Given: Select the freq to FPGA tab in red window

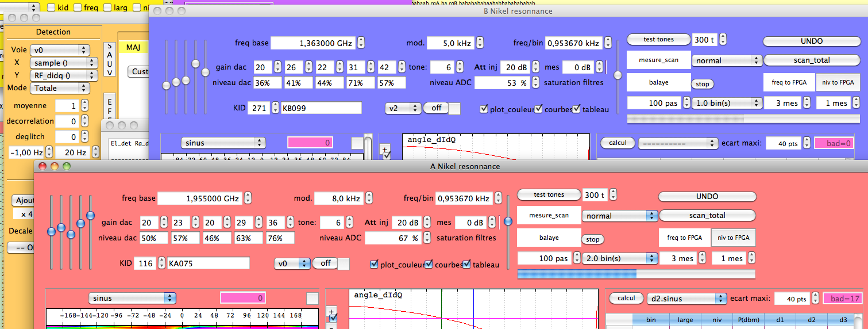Looking at the screenshot, I should coord(684,237).
